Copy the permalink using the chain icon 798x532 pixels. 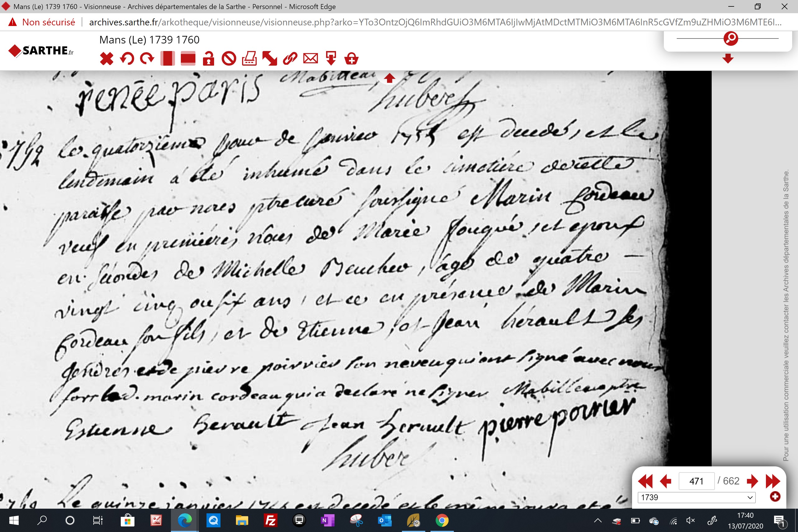290,59
